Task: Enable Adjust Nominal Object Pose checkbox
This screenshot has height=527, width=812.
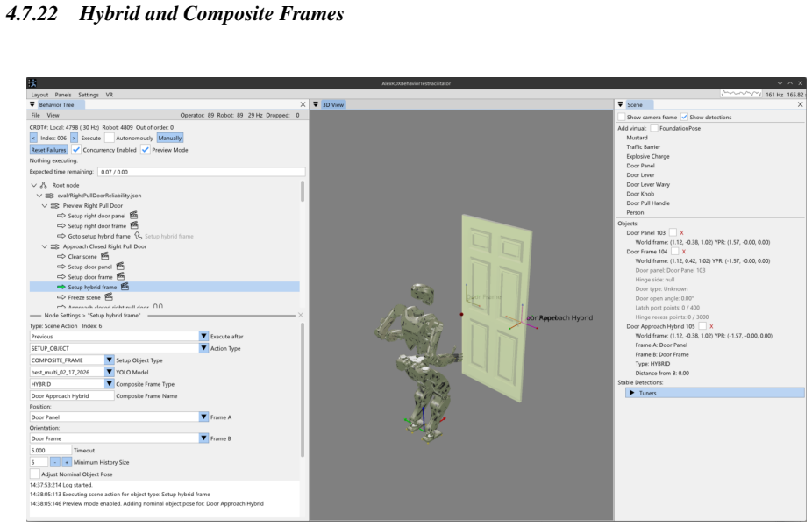Action: point(35,474)
